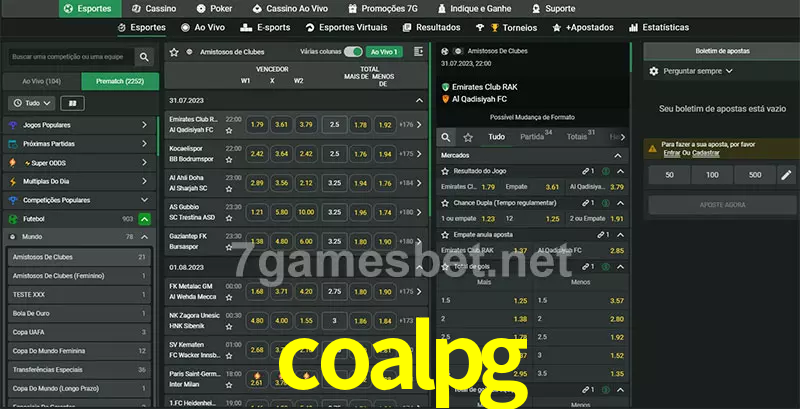Star the Emirates Club vs Al Qadisiyah match
800x409 pixels.
point(229,131)
